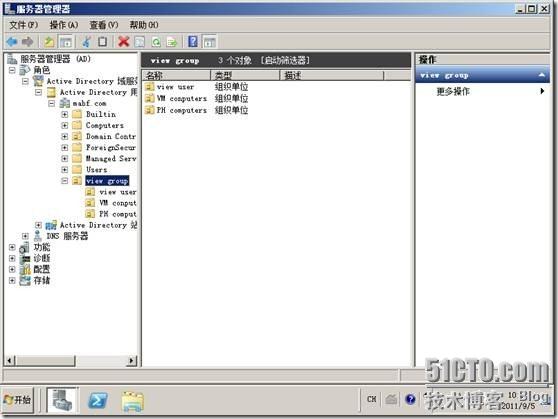Click the CH language indicator

(x=372, y=399)
